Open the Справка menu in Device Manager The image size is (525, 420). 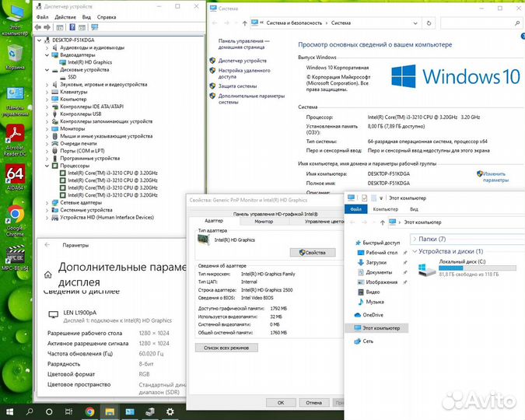point(107,17)
